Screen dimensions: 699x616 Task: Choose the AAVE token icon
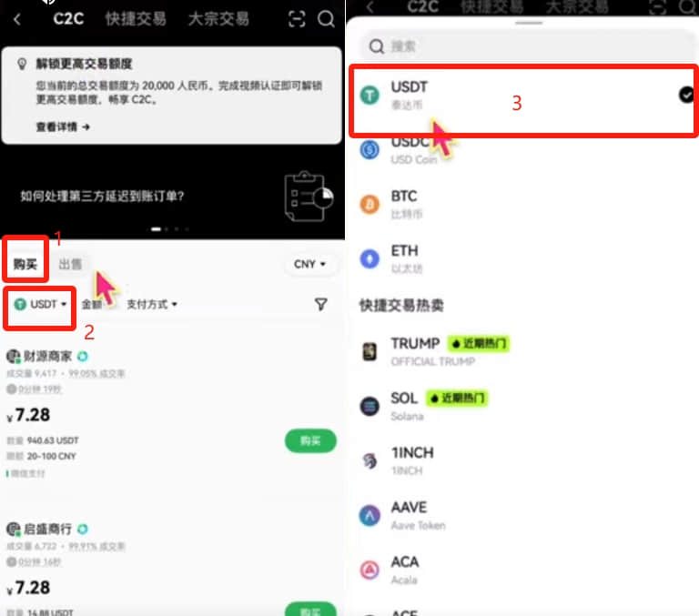tap(370, 515)
